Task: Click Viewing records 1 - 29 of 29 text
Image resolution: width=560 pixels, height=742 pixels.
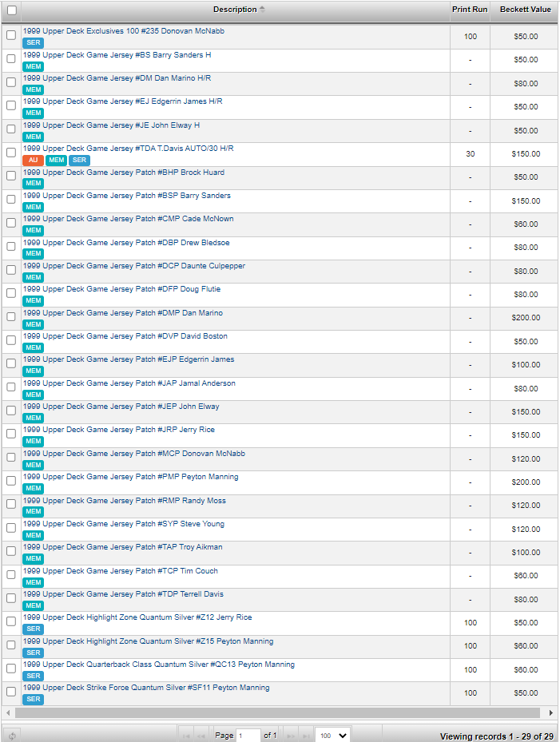Action: tap(497, 736)
